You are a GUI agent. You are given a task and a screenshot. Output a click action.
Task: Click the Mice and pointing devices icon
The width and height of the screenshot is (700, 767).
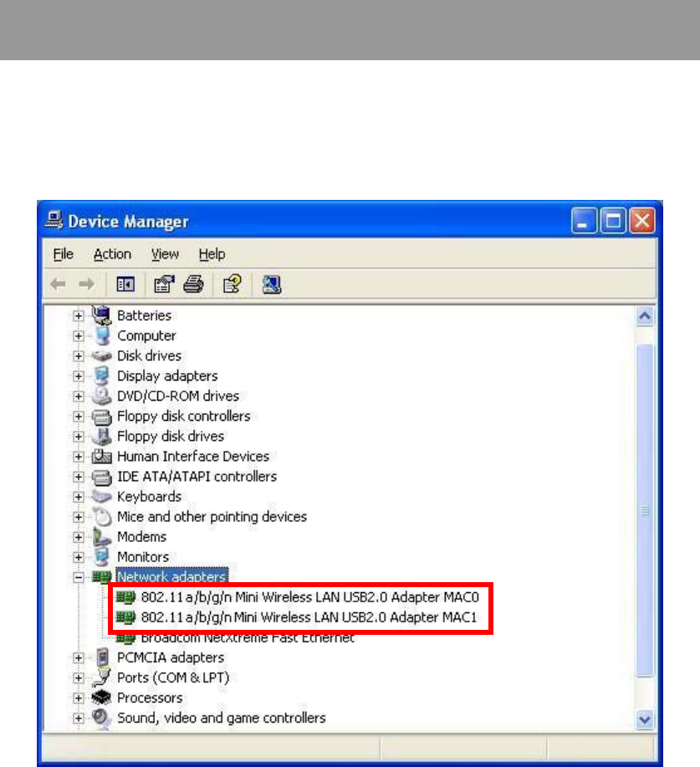[102, 517]
